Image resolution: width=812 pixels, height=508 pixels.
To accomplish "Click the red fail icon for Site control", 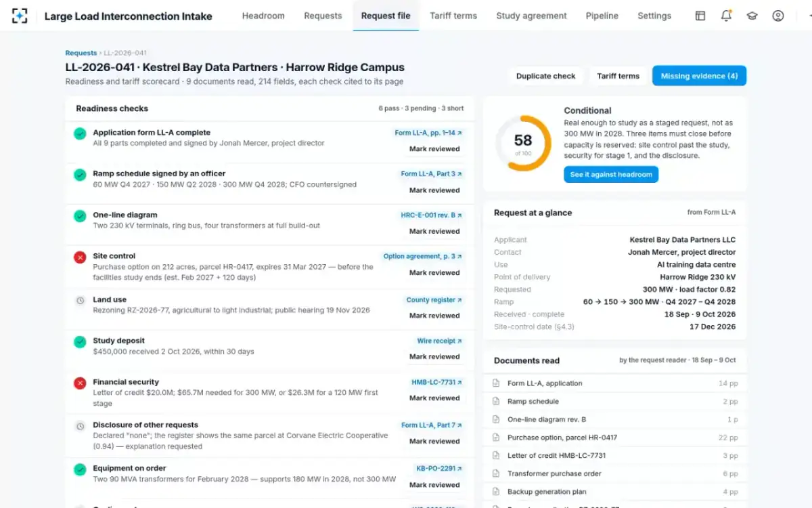I will click(x=80, y=257).
